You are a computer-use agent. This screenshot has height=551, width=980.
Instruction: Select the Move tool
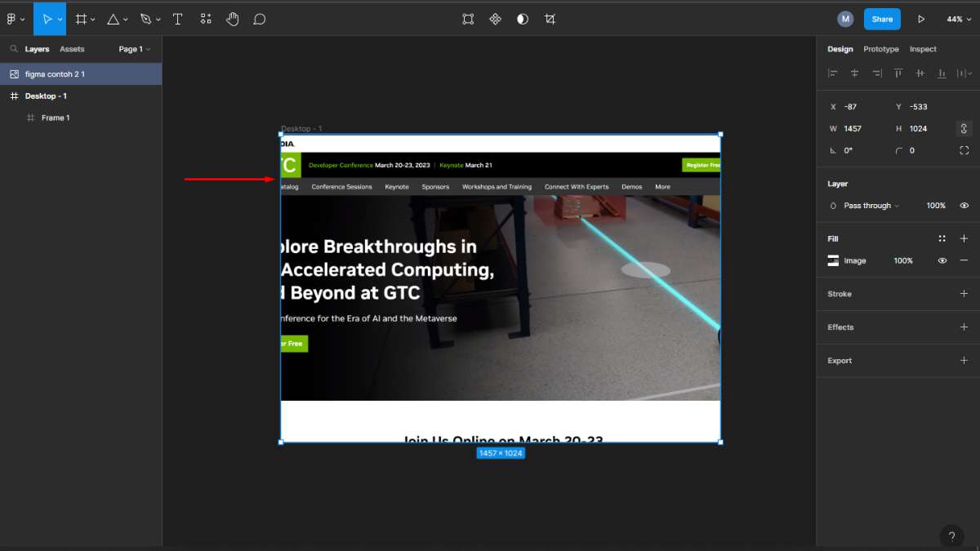point(47,19)
